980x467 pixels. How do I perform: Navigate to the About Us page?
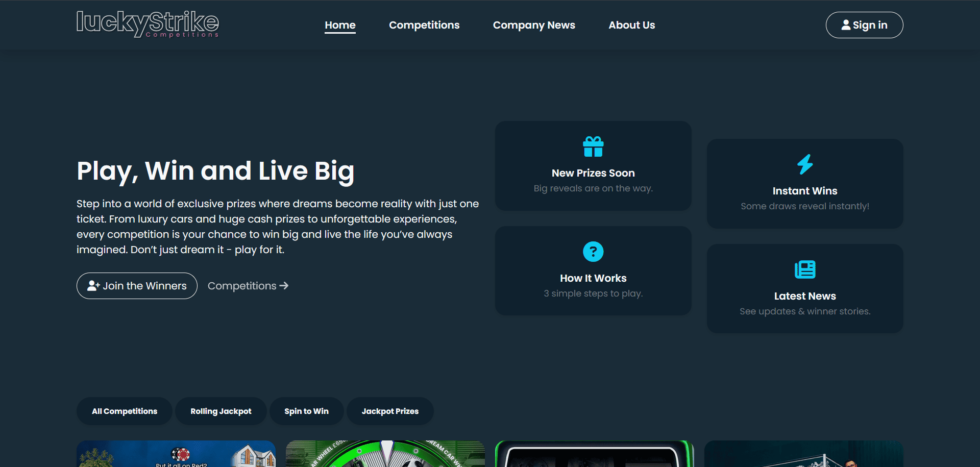point(631,25)
